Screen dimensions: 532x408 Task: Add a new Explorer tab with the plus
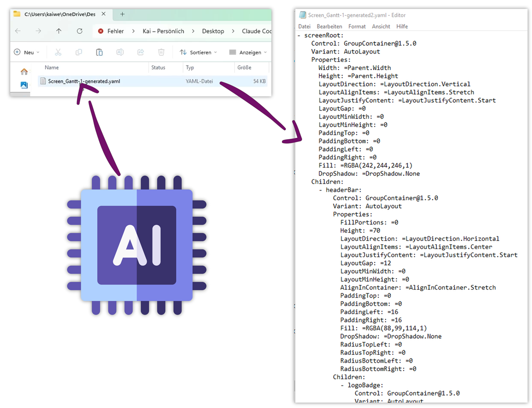(x=122, y=14)
